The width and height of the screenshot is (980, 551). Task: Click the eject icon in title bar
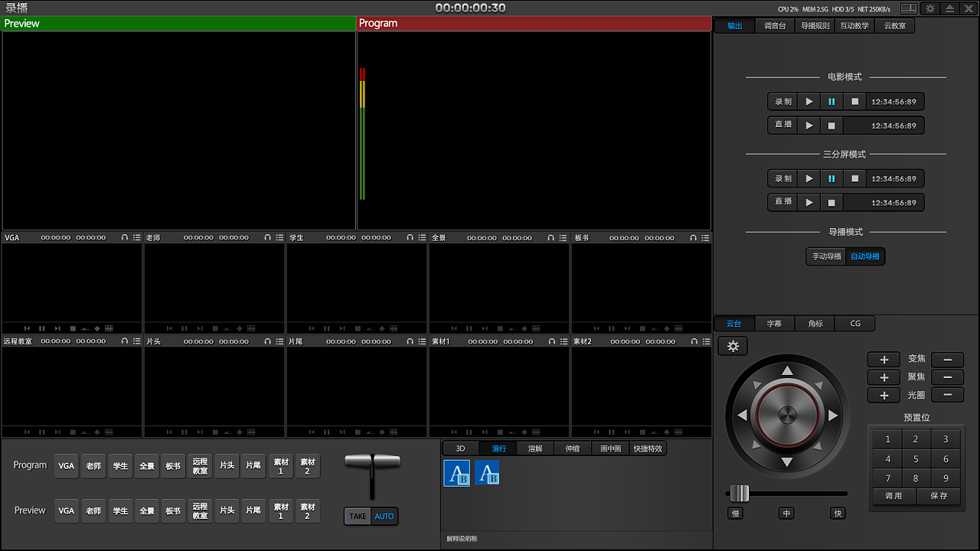click(949, 8)
